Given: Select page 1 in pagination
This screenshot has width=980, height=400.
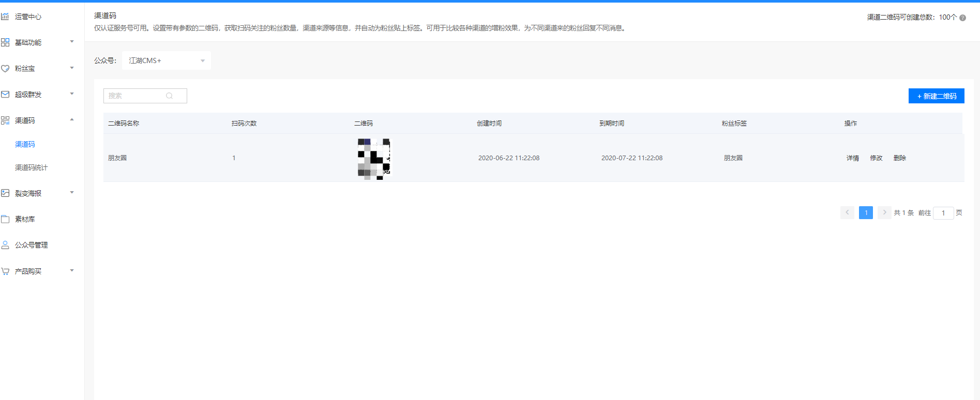Looking at the screenshot, I should [x=866, y=212].
